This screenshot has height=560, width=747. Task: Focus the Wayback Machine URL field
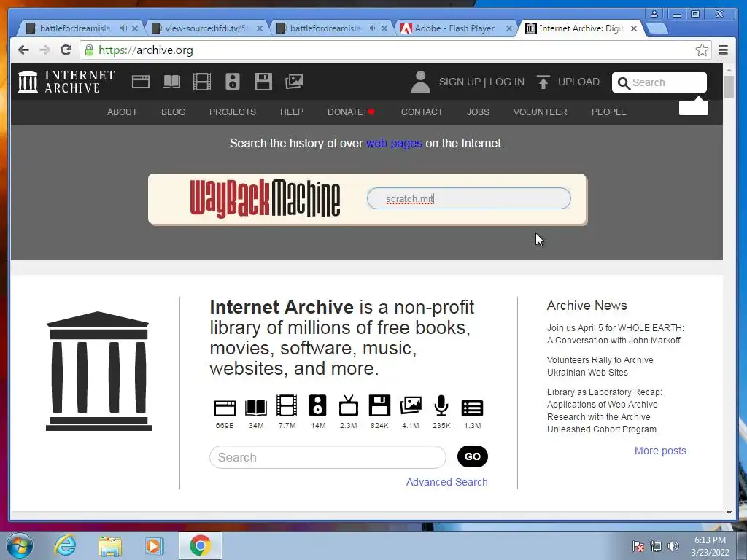[468, 198]
